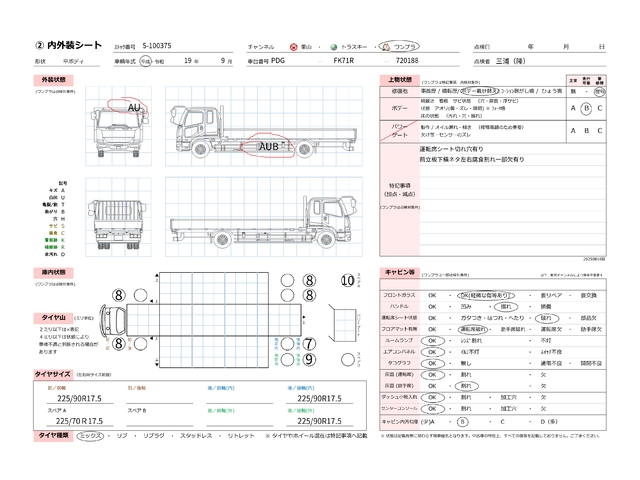
Task: Click the power gate sketch
Action: pyautogui.click(x=342, y=323)
